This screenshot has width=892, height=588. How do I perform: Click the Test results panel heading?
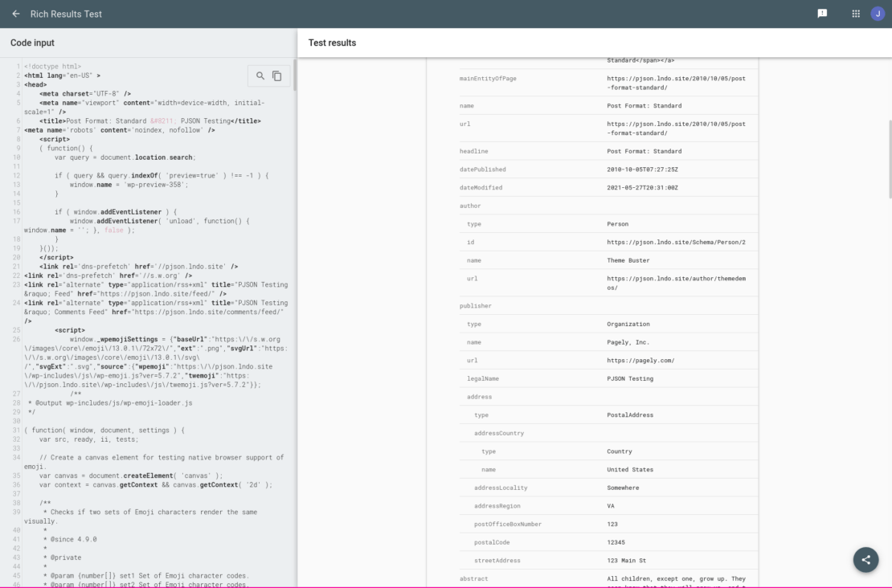(x=332, y=43)
